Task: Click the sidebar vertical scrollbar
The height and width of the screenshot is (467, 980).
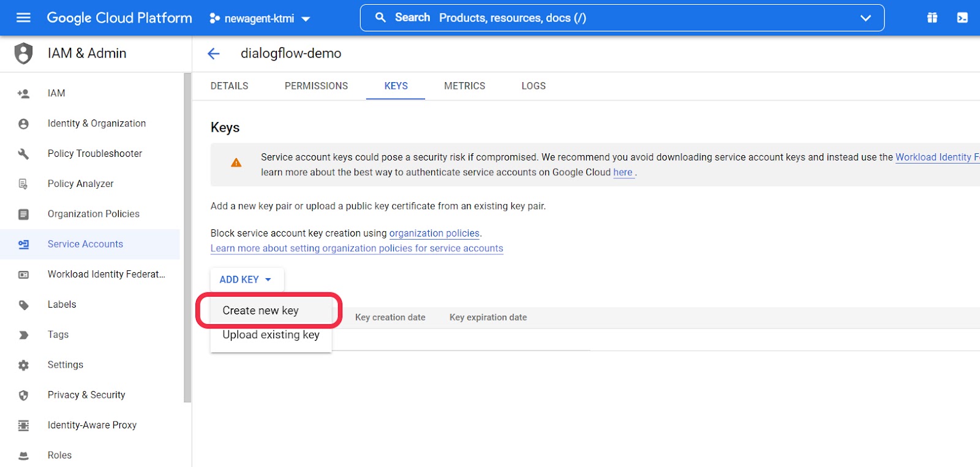Action: pos(187,238)
